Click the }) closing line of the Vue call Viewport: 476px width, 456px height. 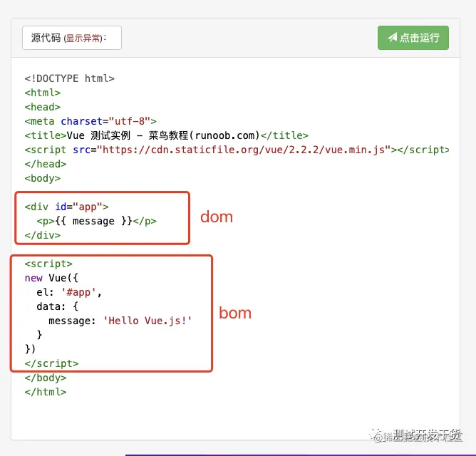(30, 349)
